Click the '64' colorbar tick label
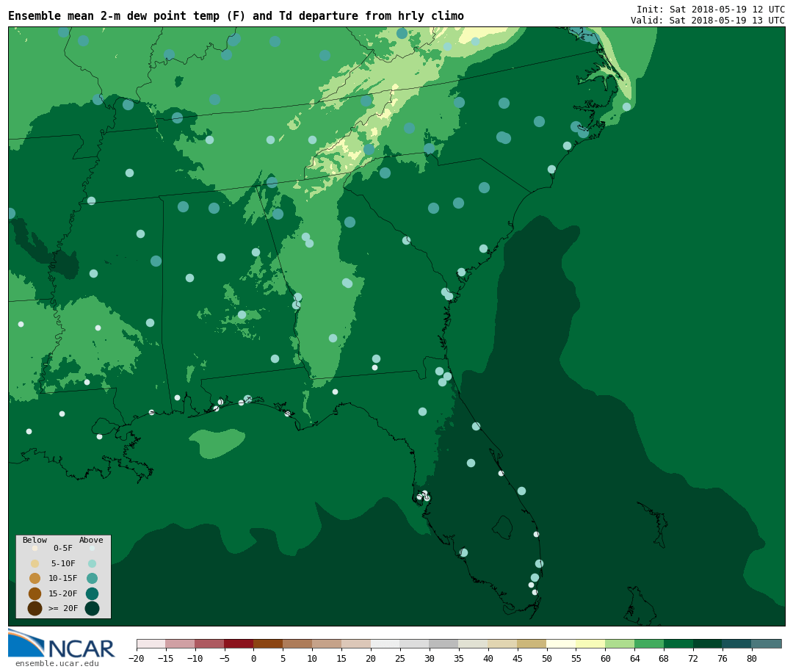Image resolution: width=793 pixels, height=672 pixels. coord(634,659)
